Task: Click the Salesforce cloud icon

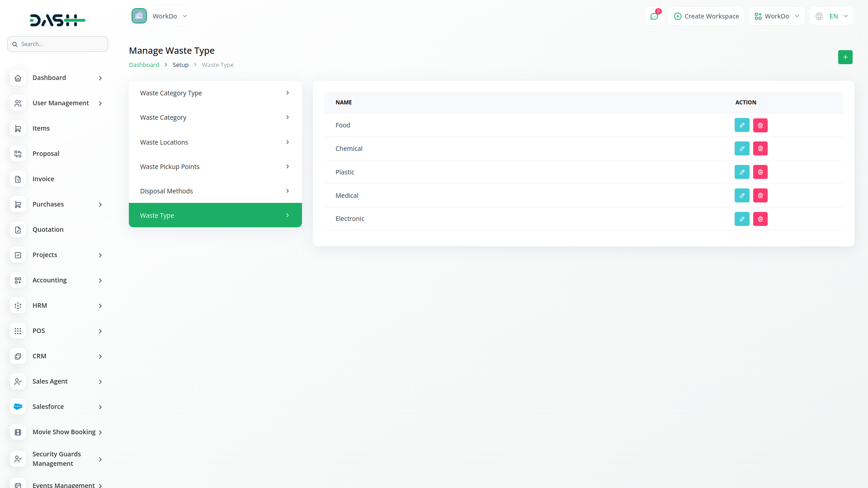Action: click(18, 407)
